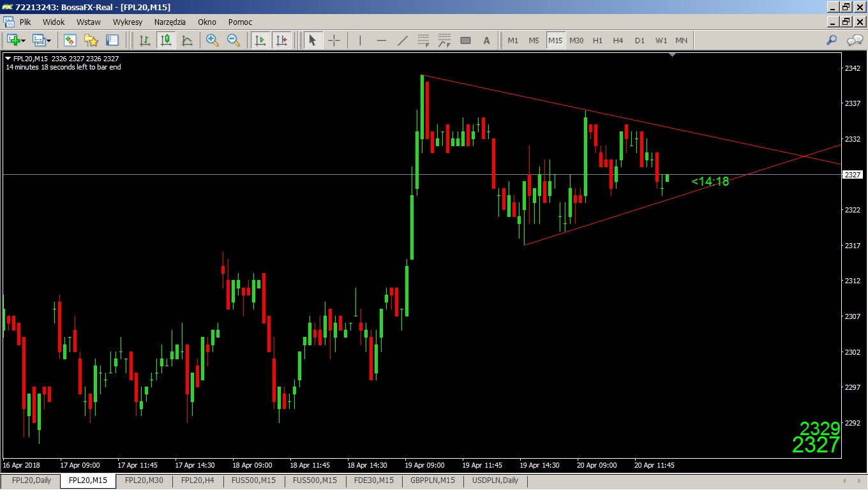Switch chart to candlesticks type
The image size is (868, 490).
(x=166, y=40)
